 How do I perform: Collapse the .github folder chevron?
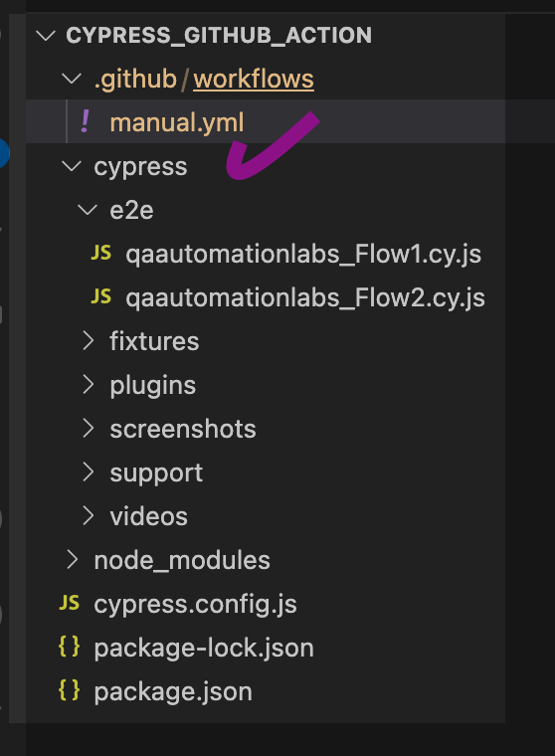[72, 79]
